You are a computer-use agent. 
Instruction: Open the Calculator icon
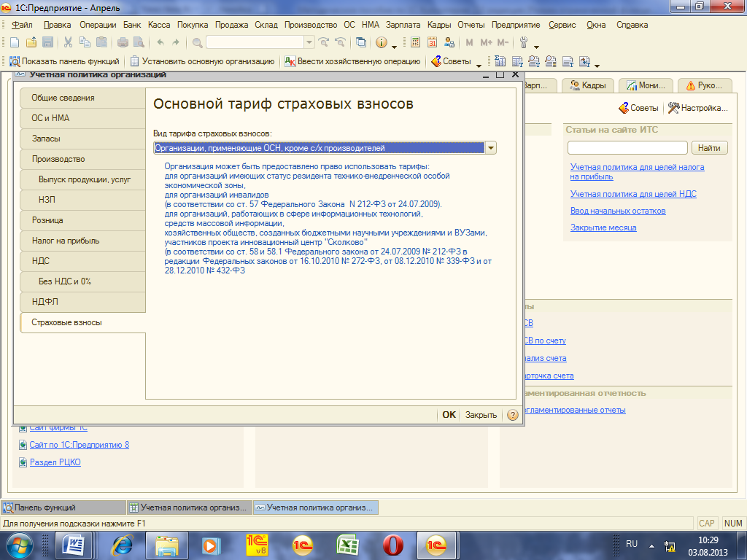(415, 42)
